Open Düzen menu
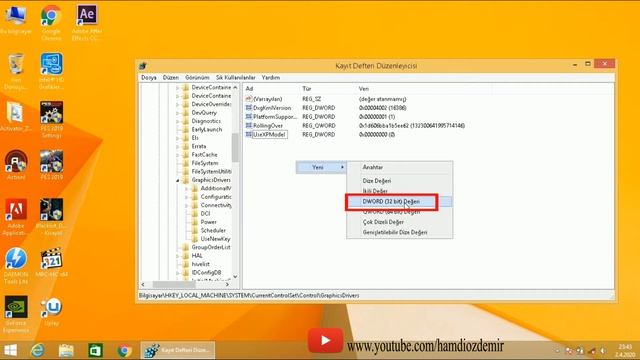The height and width of the screenshot is (360, 640). 171,78
